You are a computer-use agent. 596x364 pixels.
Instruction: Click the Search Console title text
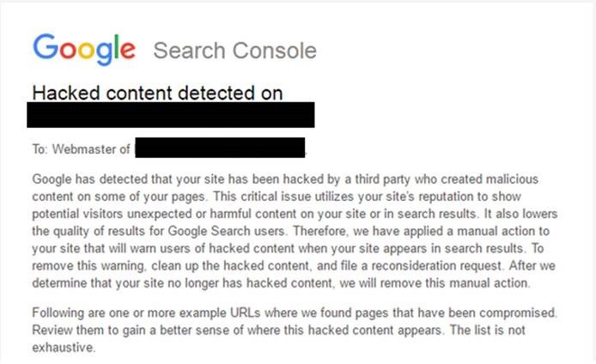point(234,51)
